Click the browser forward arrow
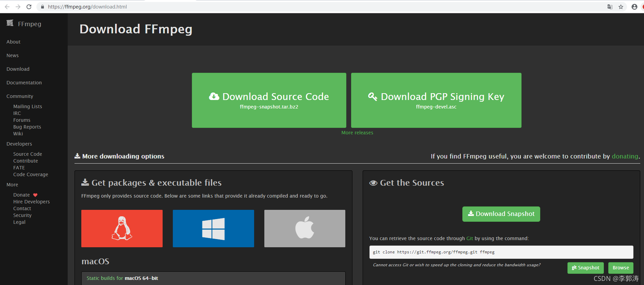The image size is (644, 285). pos(18,7)
